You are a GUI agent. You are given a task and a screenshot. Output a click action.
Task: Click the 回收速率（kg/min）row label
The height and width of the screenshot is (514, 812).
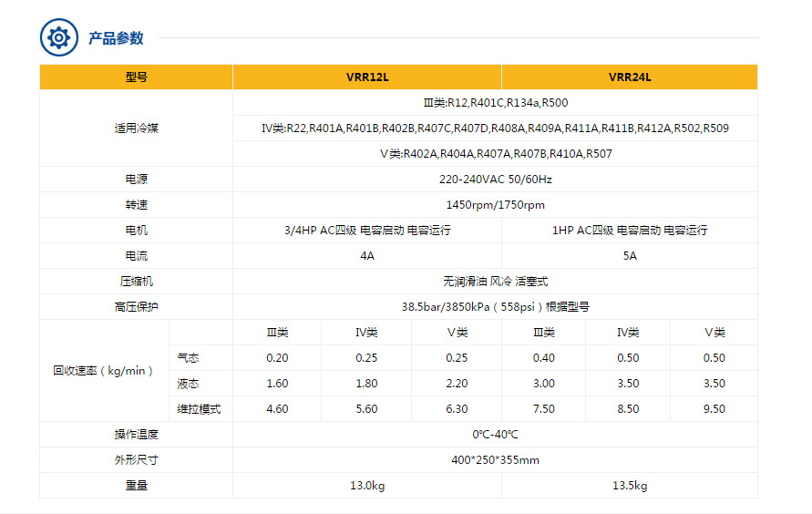(103, 371)
